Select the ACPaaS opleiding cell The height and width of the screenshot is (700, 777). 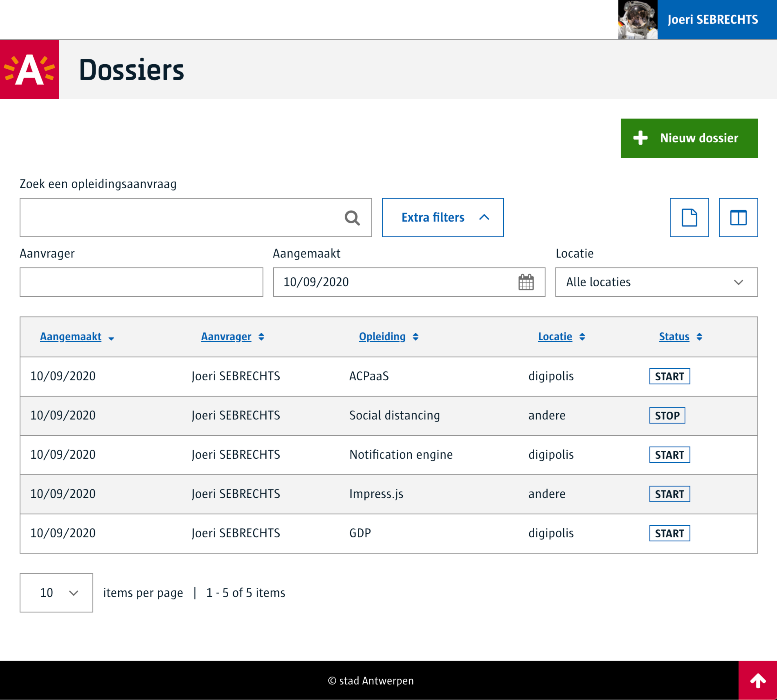[369, 376]
